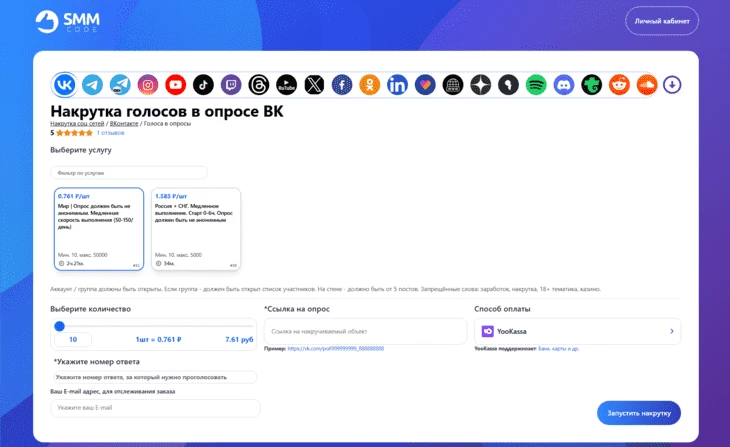Viewport: 730px width, 447px height.
Task: Choose the orange Odnoklassniki icon
Action: pos(370,85)
